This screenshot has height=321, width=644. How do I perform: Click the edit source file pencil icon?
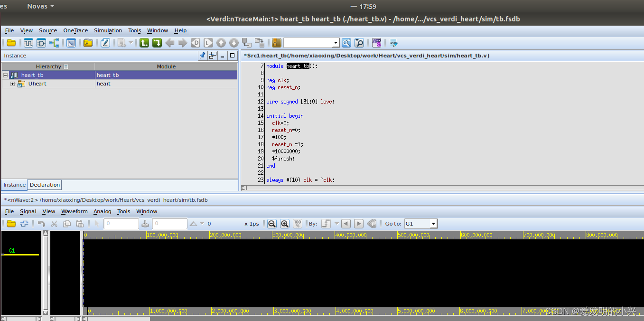pyautogui.click(x=105, y=43)
